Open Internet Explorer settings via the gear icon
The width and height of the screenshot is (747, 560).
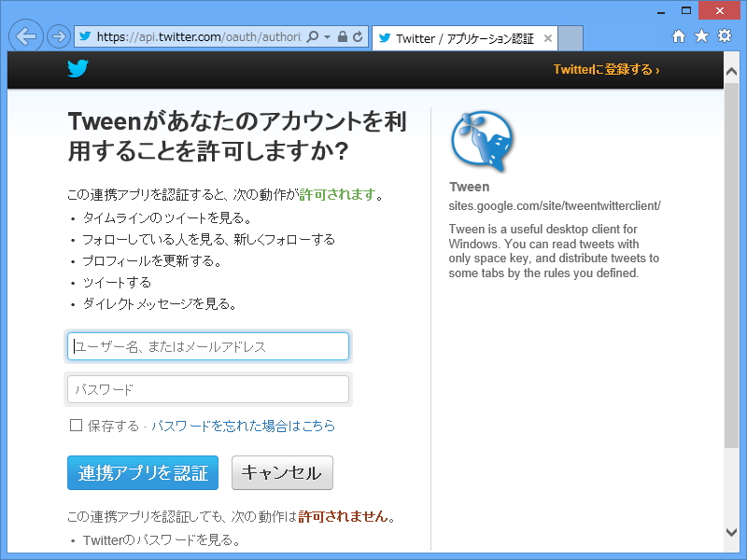(x=724, y=34)
